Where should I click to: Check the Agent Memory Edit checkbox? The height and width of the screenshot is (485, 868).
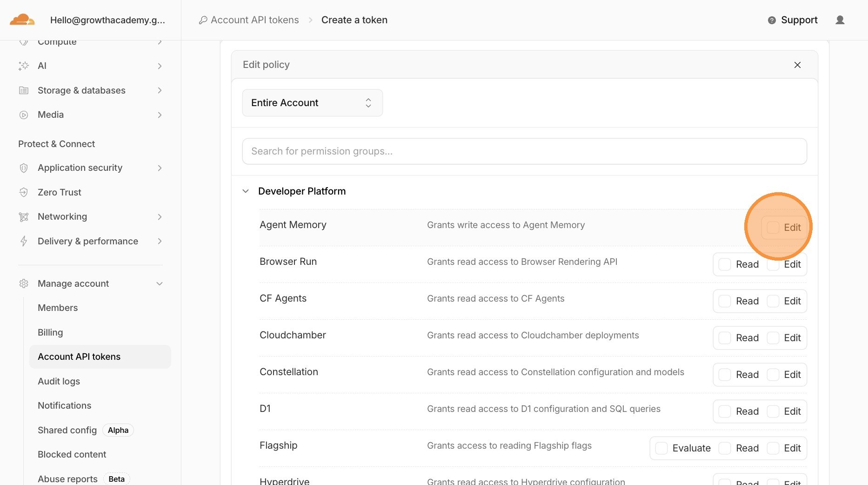click(773, 228)
